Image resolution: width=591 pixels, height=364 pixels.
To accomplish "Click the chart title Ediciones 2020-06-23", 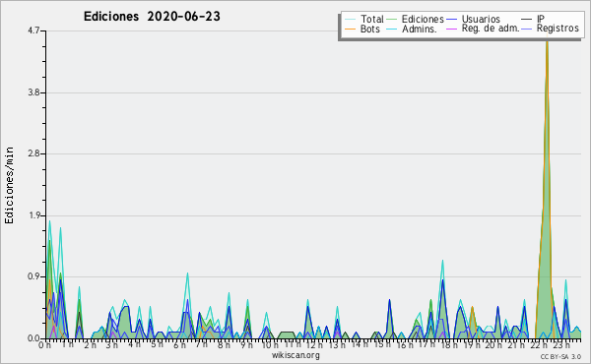I will (152, 17).
